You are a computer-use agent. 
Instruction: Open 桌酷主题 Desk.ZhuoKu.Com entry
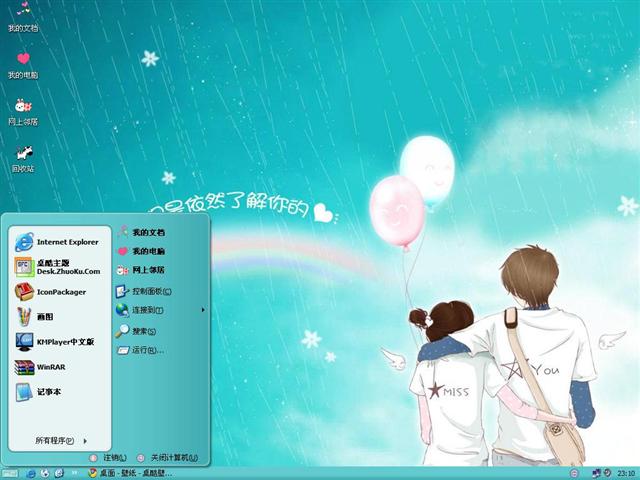pyautogui.click(x=60, y=267)
